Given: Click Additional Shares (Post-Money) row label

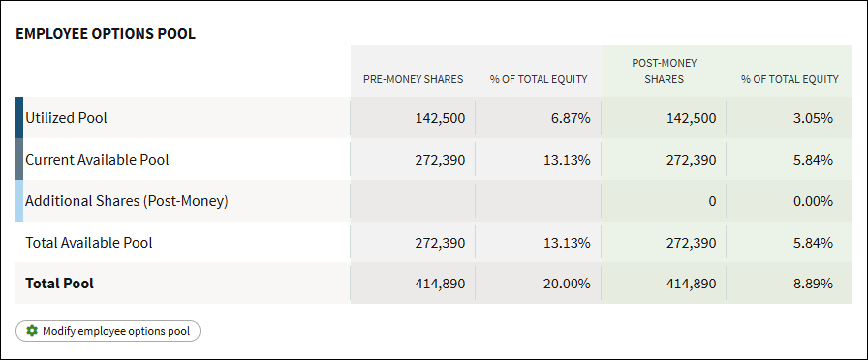Looking at the screenshot, I should 127,201.
